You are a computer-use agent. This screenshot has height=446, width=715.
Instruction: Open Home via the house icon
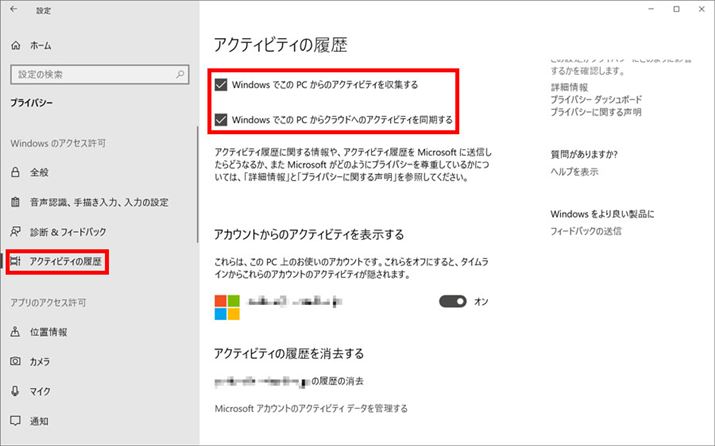16,46
